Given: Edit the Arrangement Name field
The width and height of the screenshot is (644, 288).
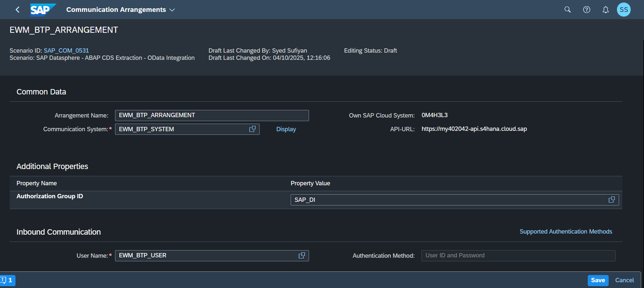Looking at the screenshot, I should click(212, 115).
